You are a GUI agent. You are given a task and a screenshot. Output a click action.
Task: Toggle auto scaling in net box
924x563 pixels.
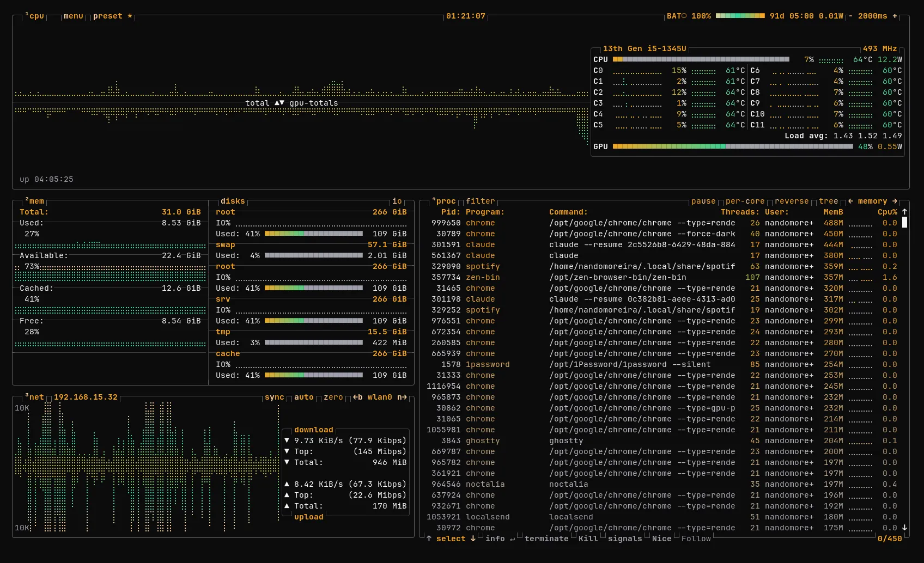303,397
